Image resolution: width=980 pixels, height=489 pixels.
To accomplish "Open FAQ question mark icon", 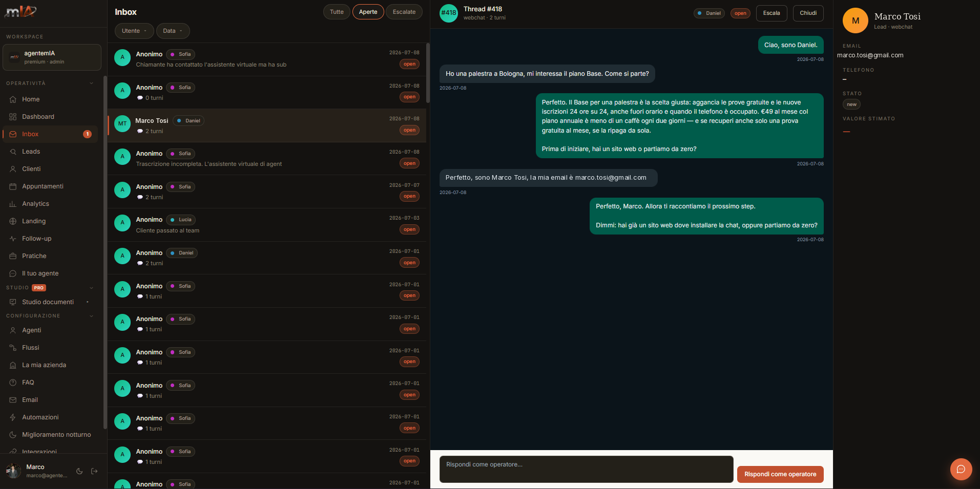I will (13, 382).
